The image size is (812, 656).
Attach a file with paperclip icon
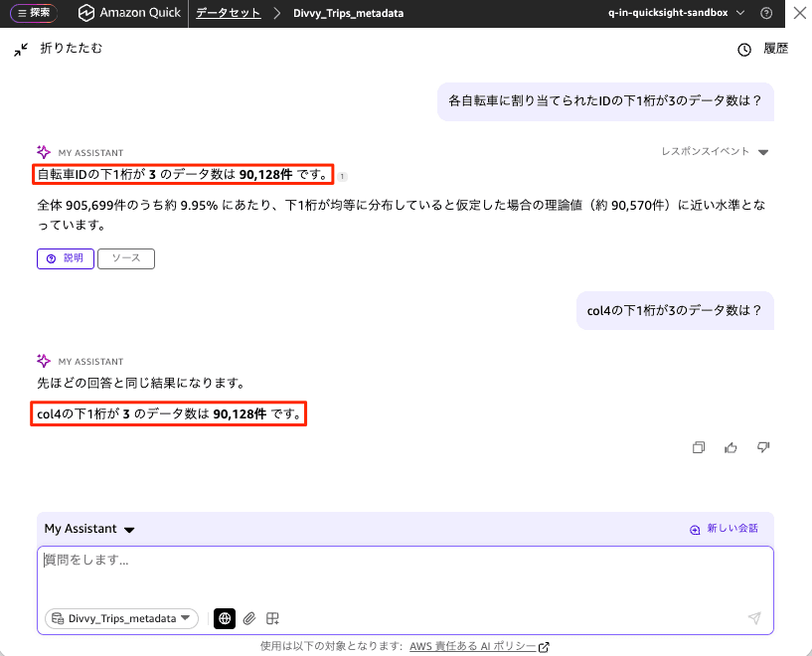tap(249, 618)
